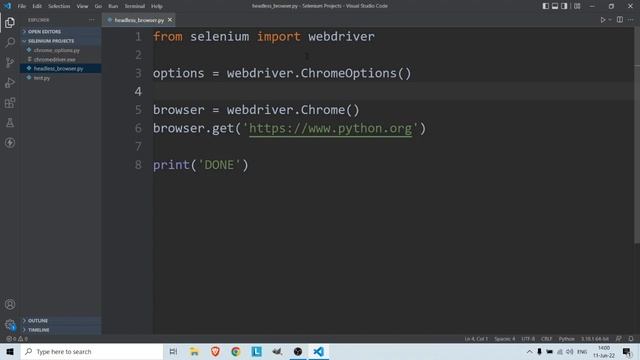Close the headless_browser.py tab
Viewport: 640px width, 360px height.
170,20
